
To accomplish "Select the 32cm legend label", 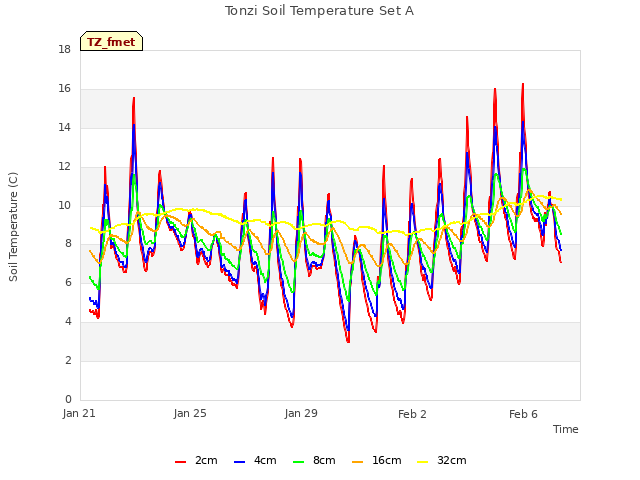I will 451,460.
